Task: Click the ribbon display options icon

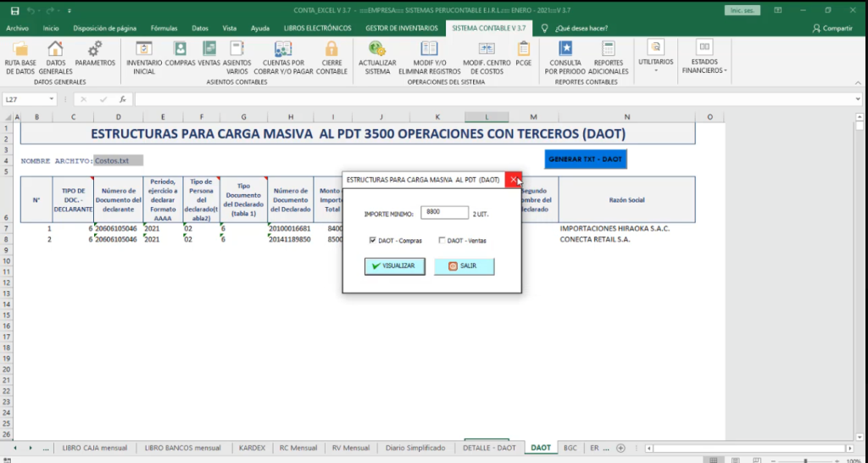Action: 778,10
